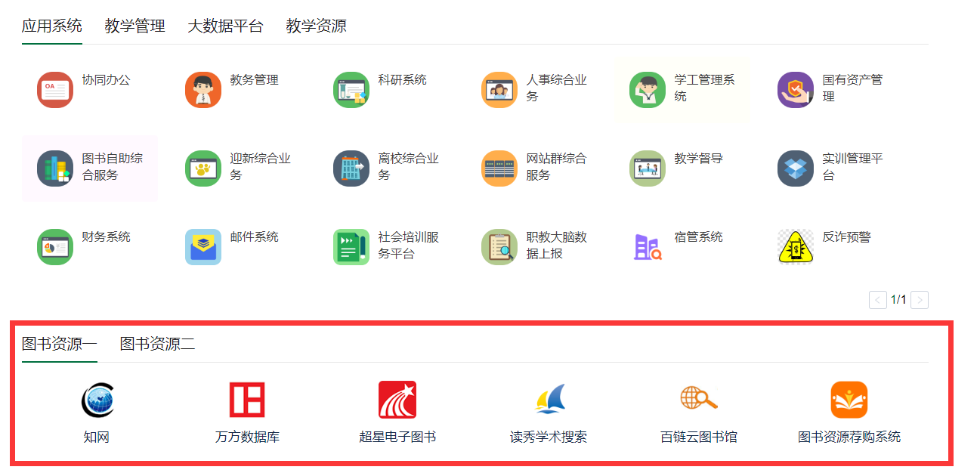Open the 反诈预警 warning icon
Screen dimensions: 980x476
pos(796,247)
